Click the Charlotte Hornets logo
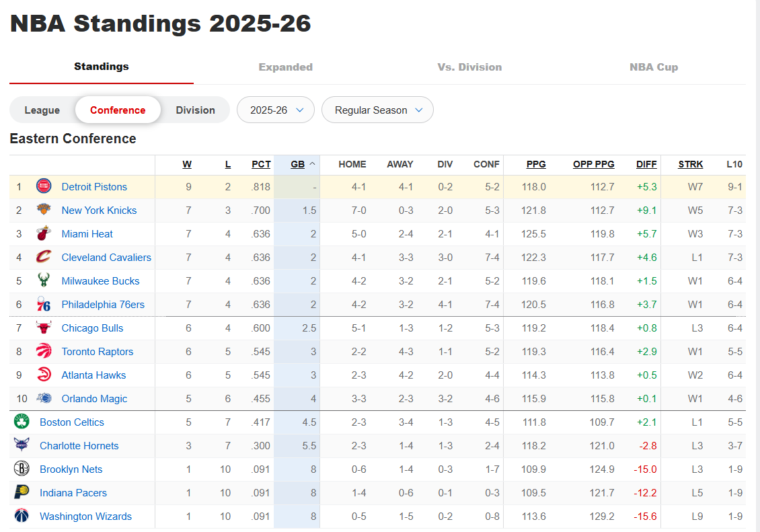The image size is (760, 532). pyautogui.click(x=22, y=445)
